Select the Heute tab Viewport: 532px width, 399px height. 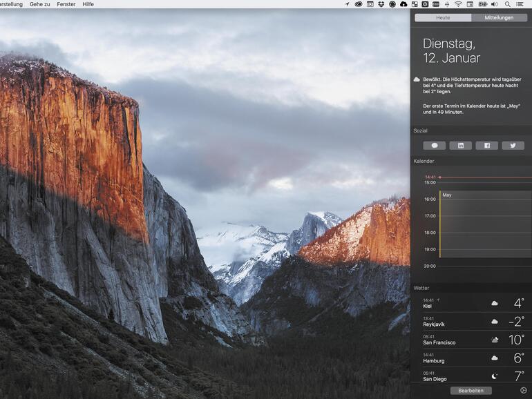(443, 17)
